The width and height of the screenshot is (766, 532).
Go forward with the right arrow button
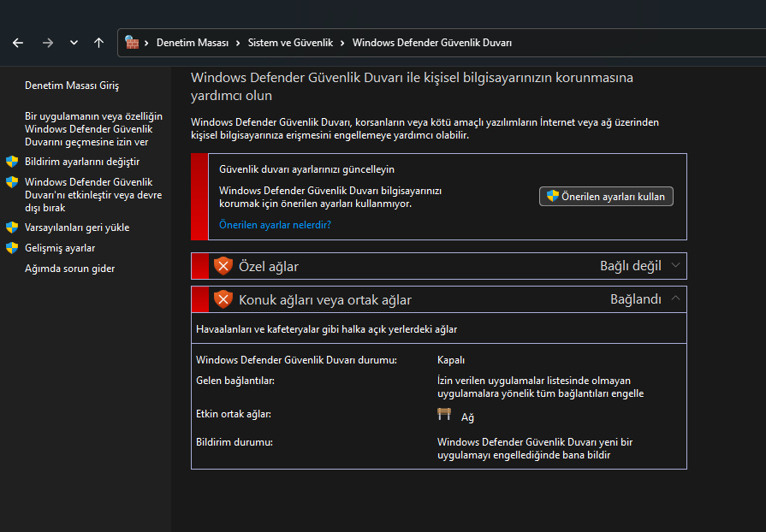tap(47, 43)
